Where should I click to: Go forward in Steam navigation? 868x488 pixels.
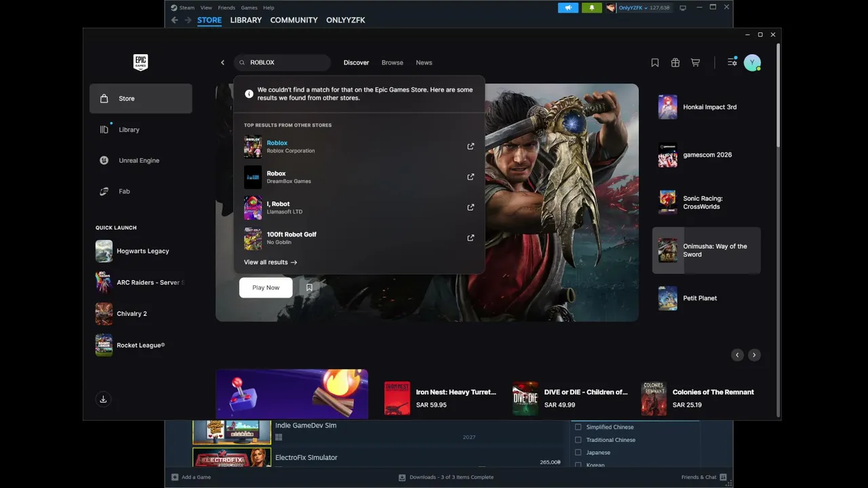(188, 20)
